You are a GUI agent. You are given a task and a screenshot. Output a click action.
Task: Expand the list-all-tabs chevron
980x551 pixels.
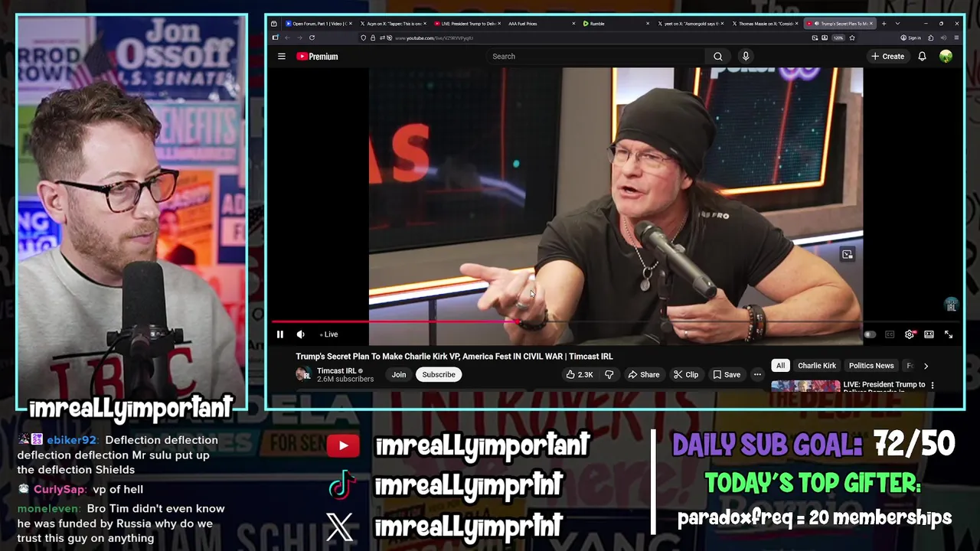[x=897, y=24]
